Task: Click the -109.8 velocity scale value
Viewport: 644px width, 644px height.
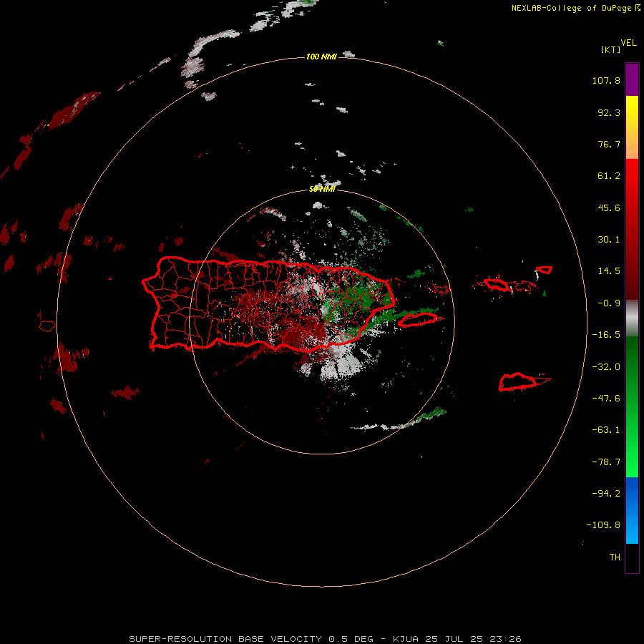Action: click(x=603, y=525)
